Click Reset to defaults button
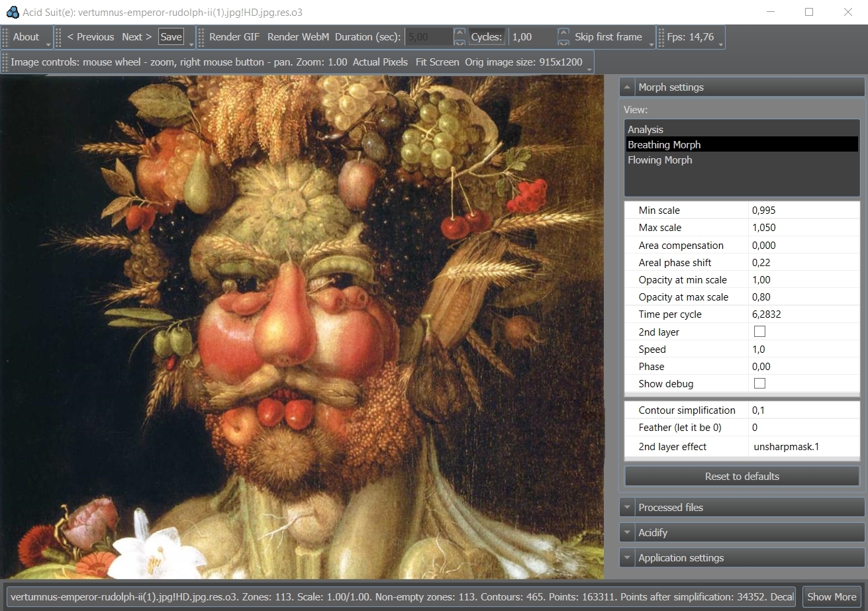This screenshot has height=611, width=868. point(742,476)
